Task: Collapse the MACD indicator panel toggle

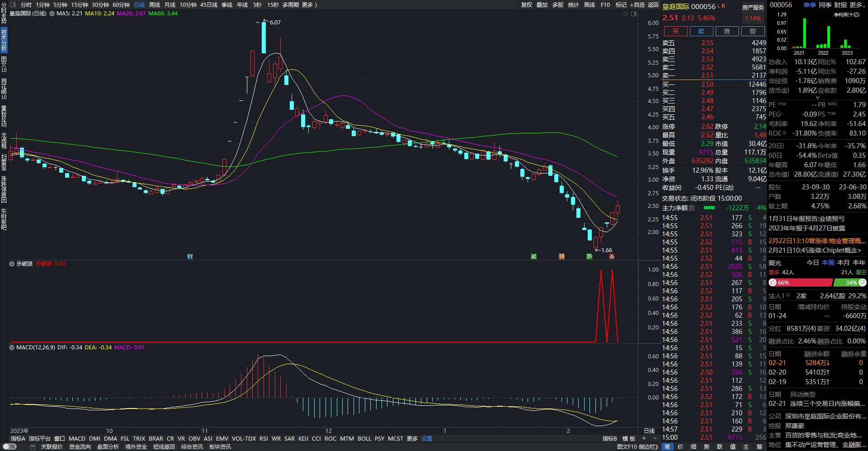Action: [12, 348]
